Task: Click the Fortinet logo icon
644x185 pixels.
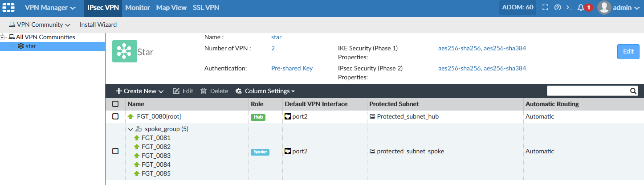Action: (9, 8)
